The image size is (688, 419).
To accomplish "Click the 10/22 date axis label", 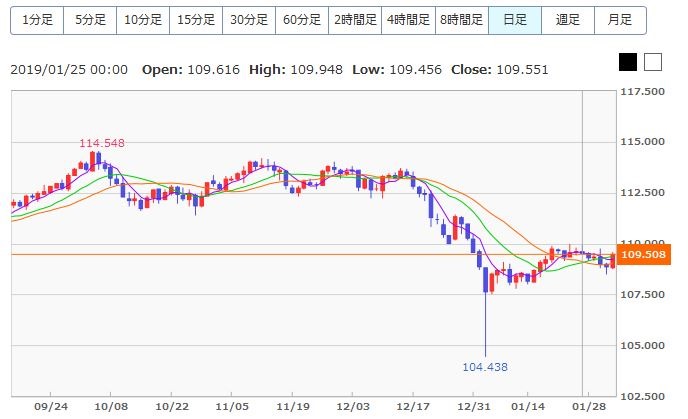I will (172, 407).
